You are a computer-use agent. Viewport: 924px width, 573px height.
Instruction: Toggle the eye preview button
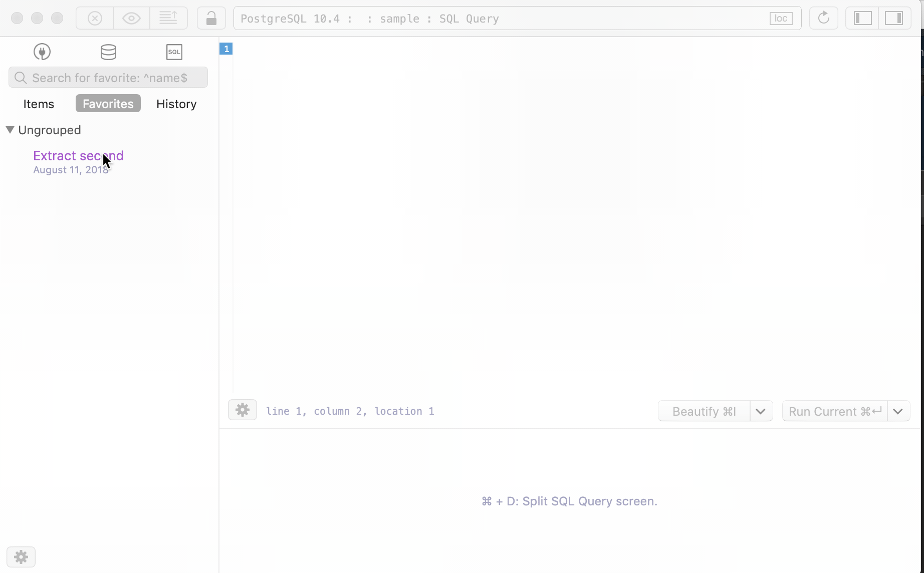point(132,19)
